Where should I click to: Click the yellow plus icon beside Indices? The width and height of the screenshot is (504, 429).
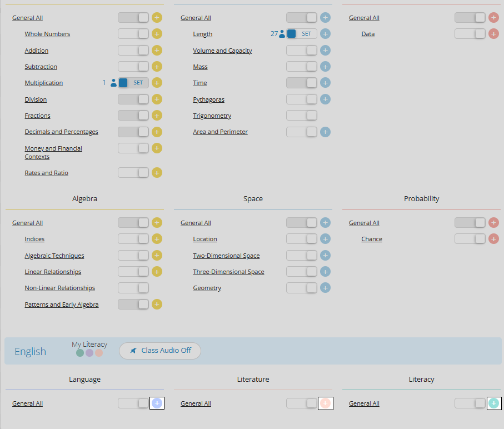157,239
